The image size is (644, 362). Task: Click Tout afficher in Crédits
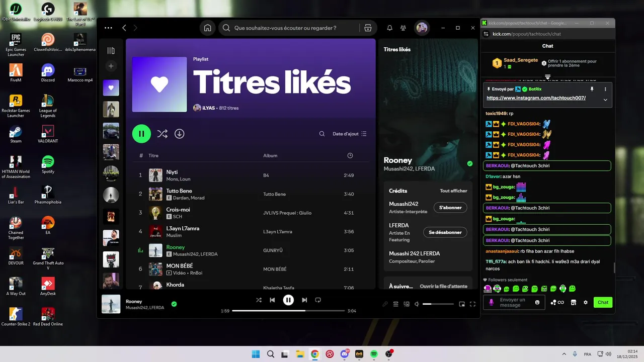(453, 191)
